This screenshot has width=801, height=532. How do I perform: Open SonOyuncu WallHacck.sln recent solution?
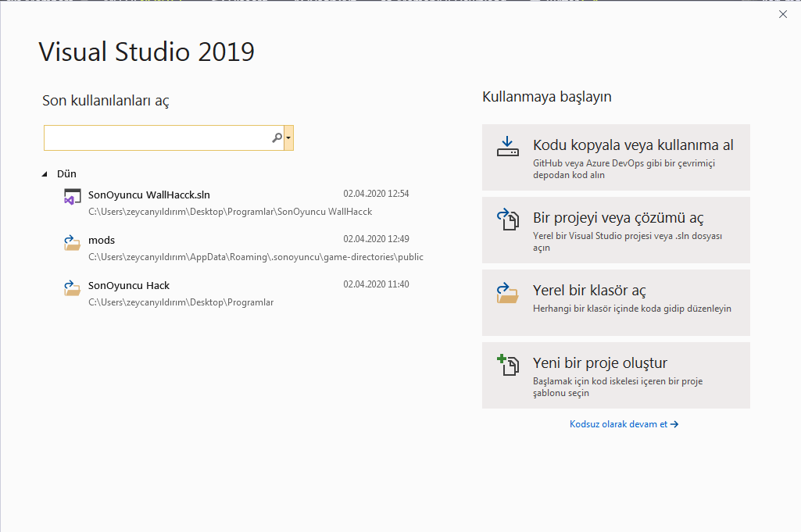click(238, 202)
